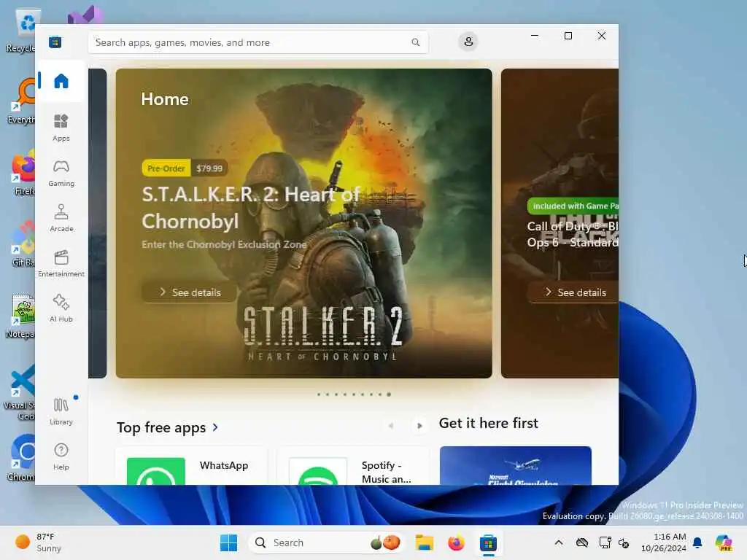Screen dimensions: 747x560
Task: Open the WhatsApp app card
Action: [x=192, y=466]
